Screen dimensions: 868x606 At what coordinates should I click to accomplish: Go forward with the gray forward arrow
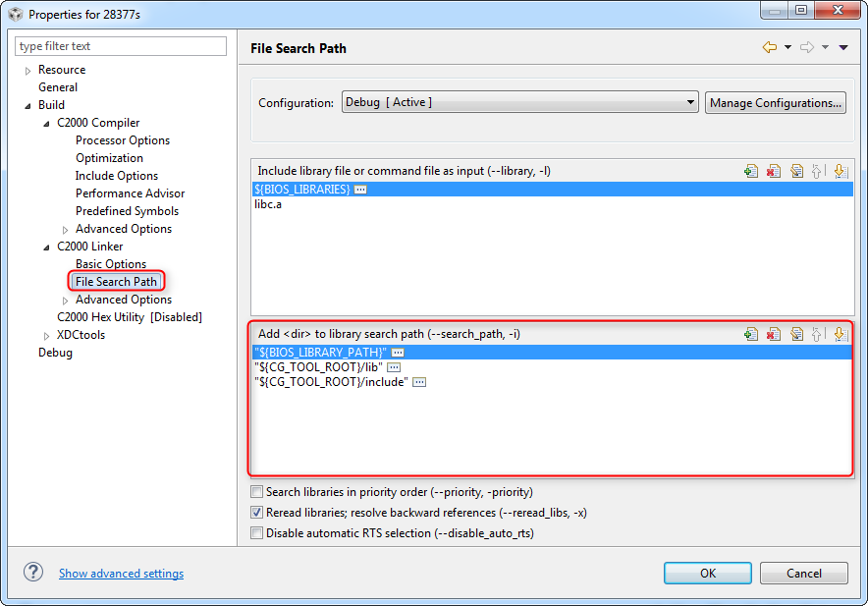(x=807, y=48)
